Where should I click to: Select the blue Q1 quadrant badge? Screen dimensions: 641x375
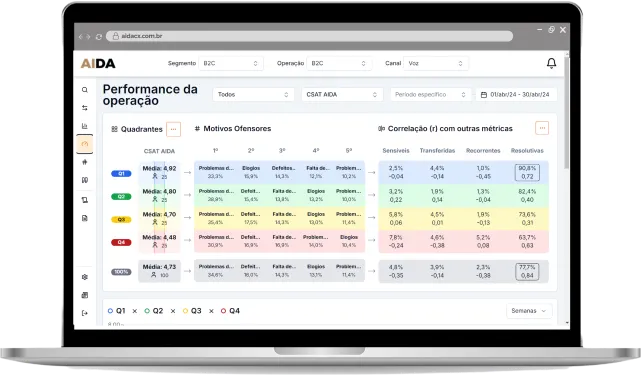click(x=121, y=173)
